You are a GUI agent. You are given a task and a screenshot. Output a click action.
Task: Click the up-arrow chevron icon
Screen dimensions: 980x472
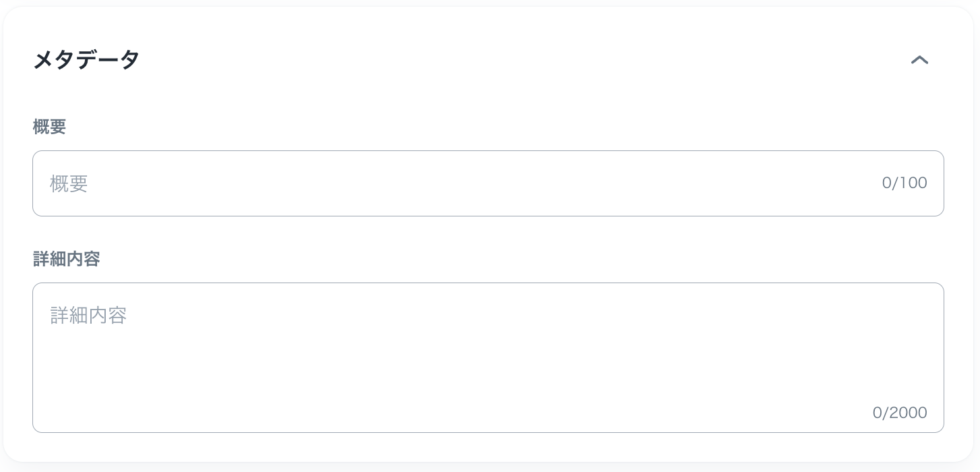(x=919, y=60)
